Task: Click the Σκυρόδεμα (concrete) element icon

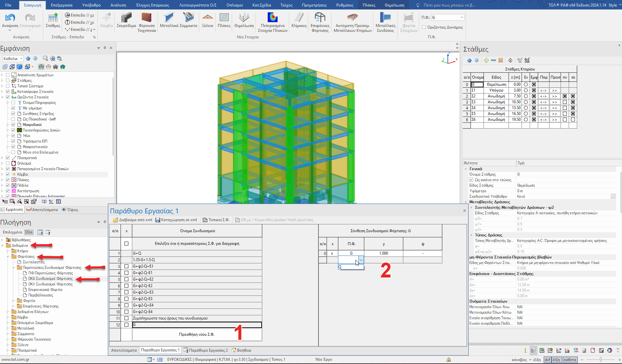Action: coord(126,18)
